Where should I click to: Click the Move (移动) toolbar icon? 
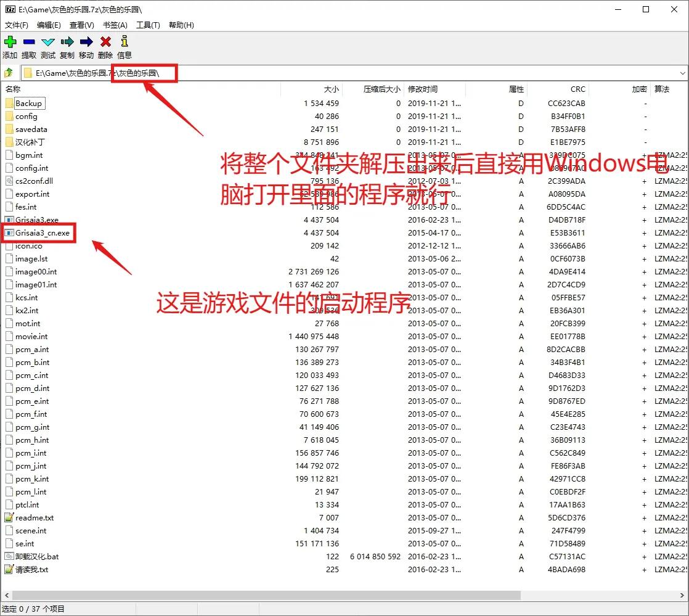coord(86,43)
